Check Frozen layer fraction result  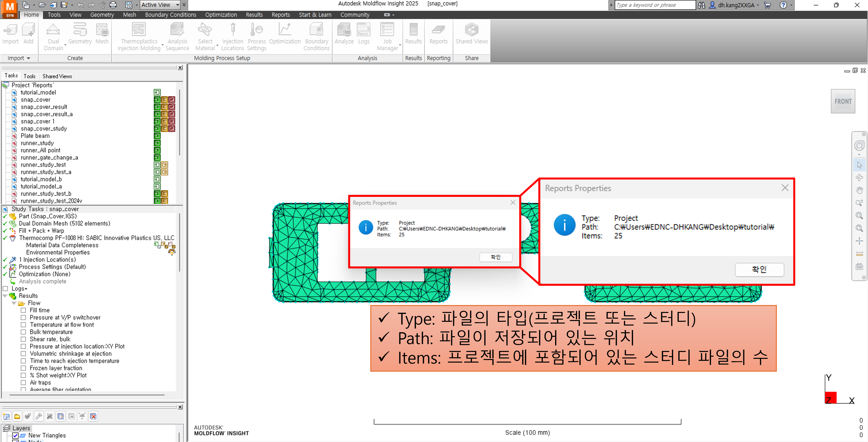click(23, 368)
